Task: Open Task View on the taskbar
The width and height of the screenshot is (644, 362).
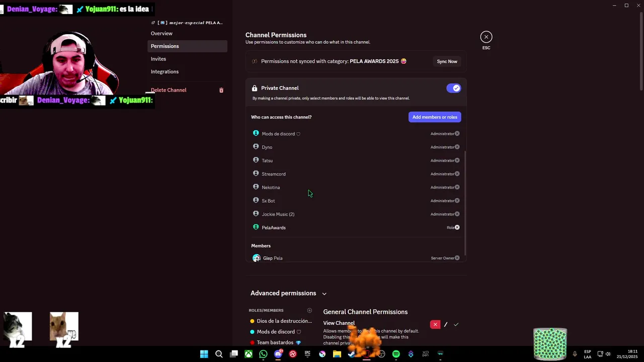Action: pyautogui.click(x=233, y=354)
